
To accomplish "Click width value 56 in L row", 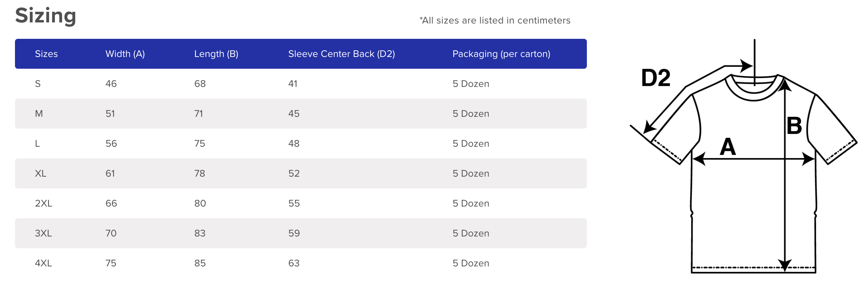I will (111, 144).
